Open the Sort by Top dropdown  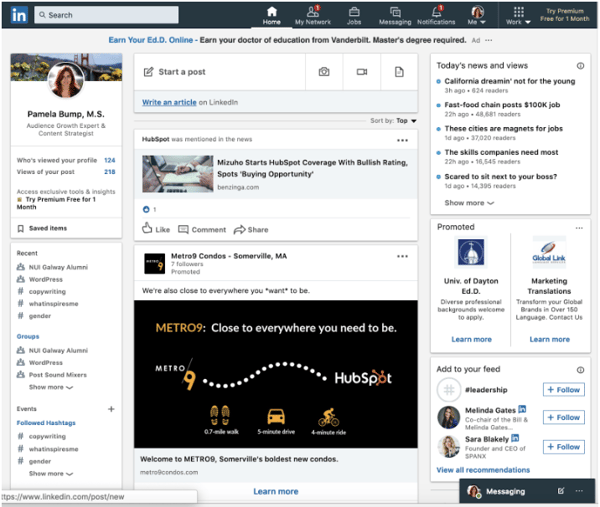coord(406,121)
